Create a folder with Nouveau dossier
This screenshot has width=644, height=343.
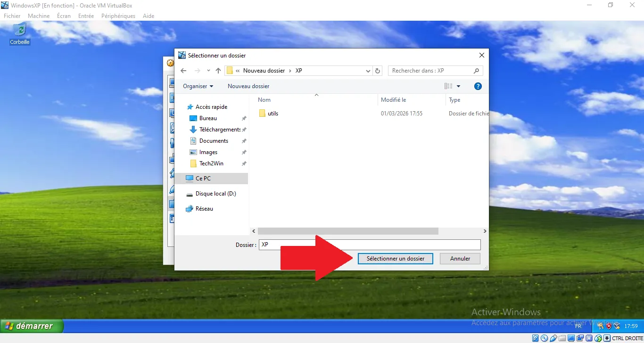[x=248, y=86]
